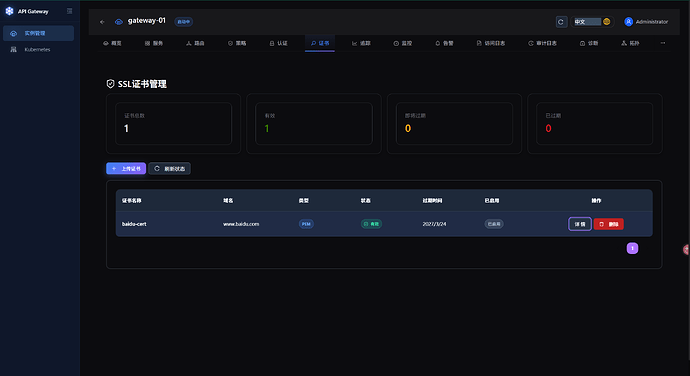The image size is (690, 376).
Task: Click the 有效 stat card
Action: tap(314, 124)
